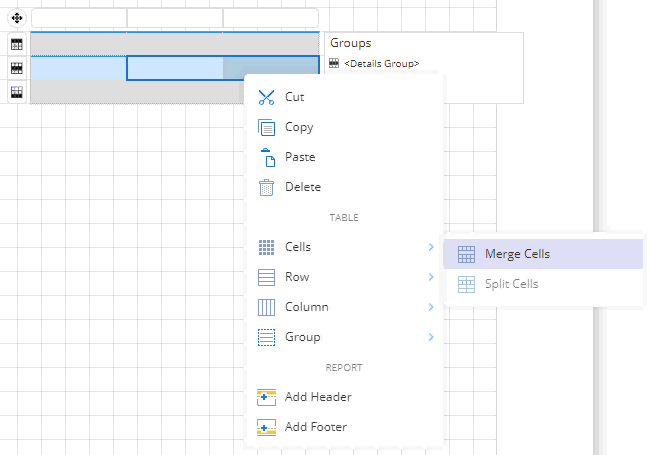
Task: Expand the Group submenu arrow
Action: [431, 337]
